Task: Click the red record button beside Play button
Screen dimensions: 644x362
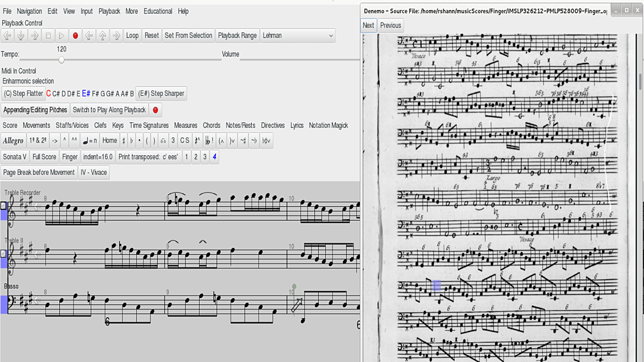Action: (x=75, y=36)
